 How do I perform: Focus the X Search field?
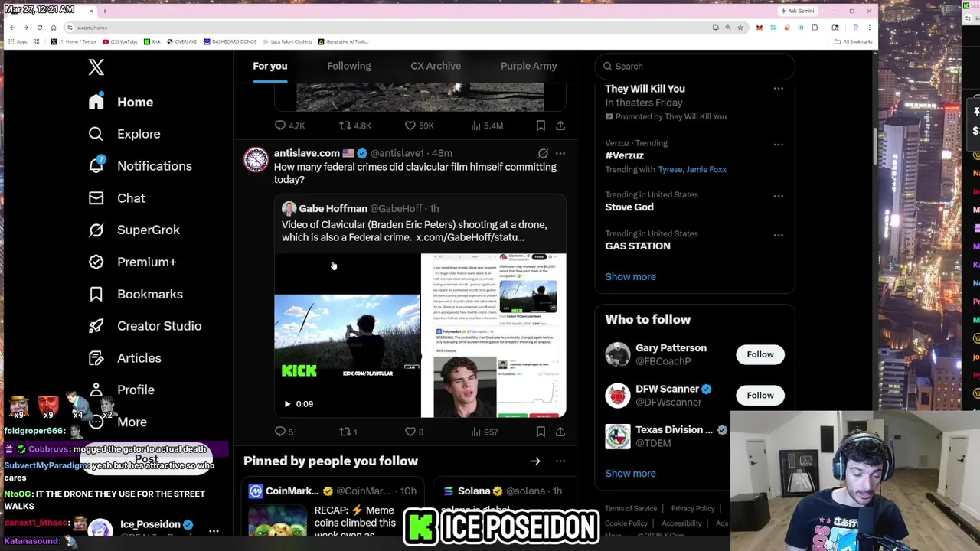click(x=695, y=67)
